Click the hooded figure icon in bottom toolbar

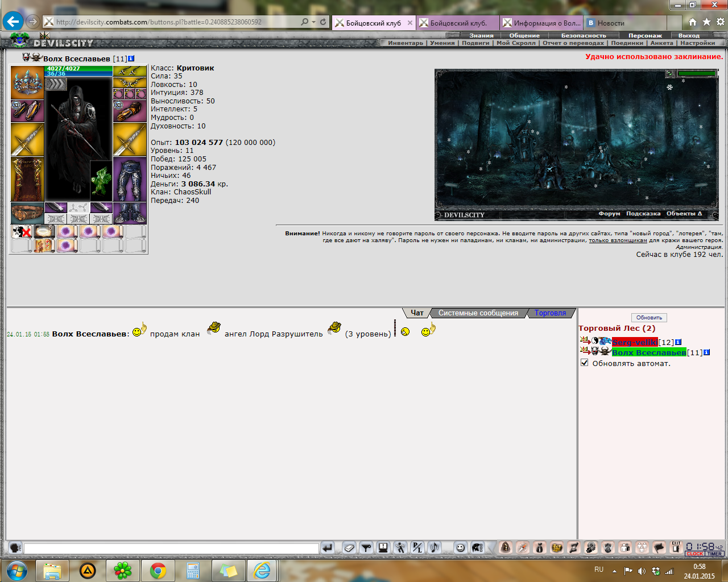coord(506,548)
